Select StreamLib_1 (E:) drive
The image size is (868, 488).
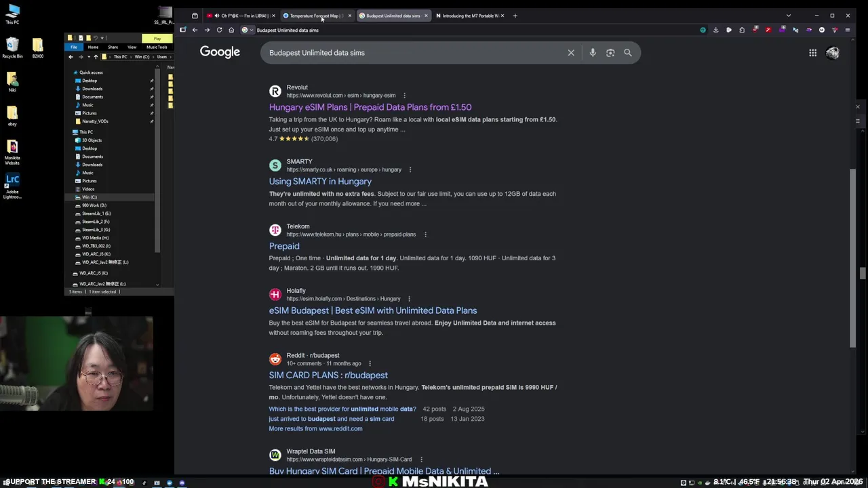tap(96, 213)
